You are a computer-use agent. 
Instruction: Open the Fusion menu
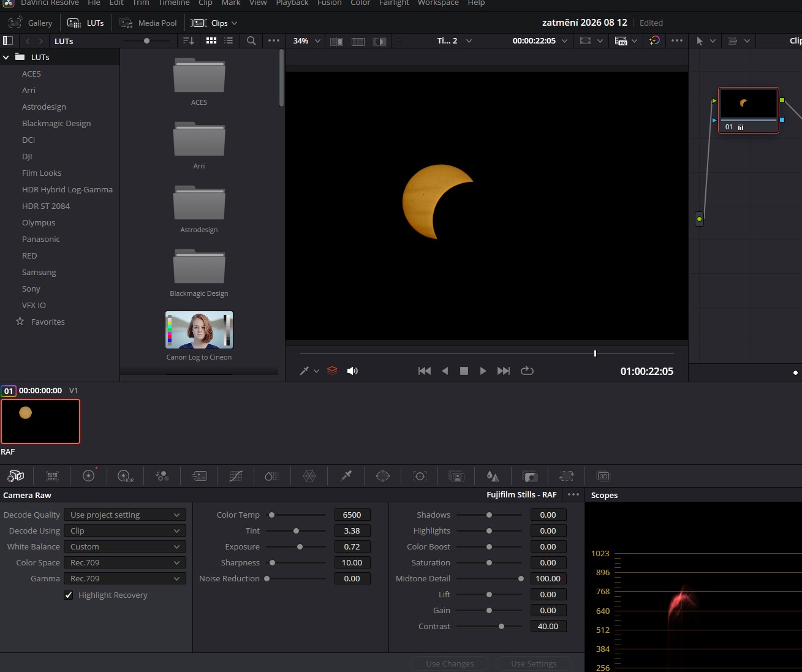pyautogui.click(x=330, y=3)
